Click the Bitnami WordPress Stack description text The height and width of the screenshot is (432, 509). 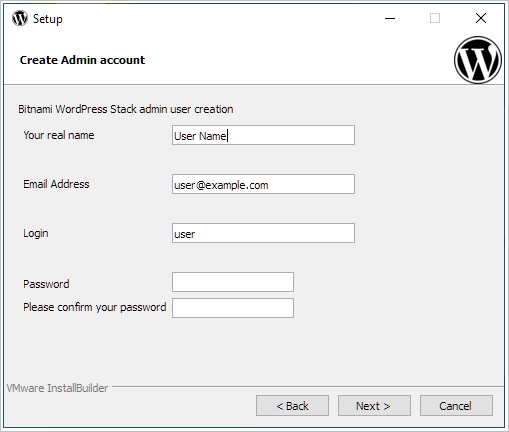click(x=126, y=109)
